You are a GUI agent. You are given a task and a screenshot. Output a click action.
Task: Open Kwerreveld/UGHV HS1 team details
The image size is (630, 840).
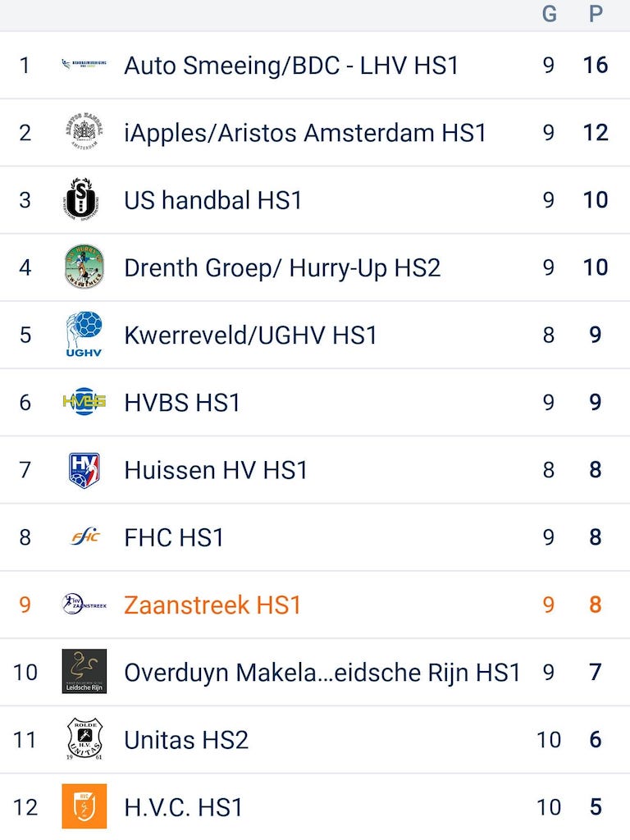click(x=250, y=336)
